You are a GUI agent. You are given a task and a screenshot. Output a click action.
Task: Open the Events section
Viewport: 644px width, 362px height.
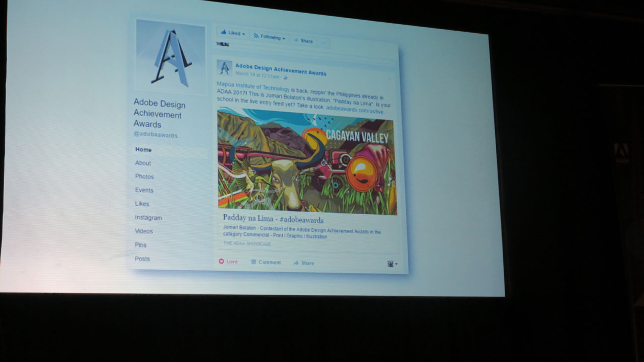[x=144, y=190]
